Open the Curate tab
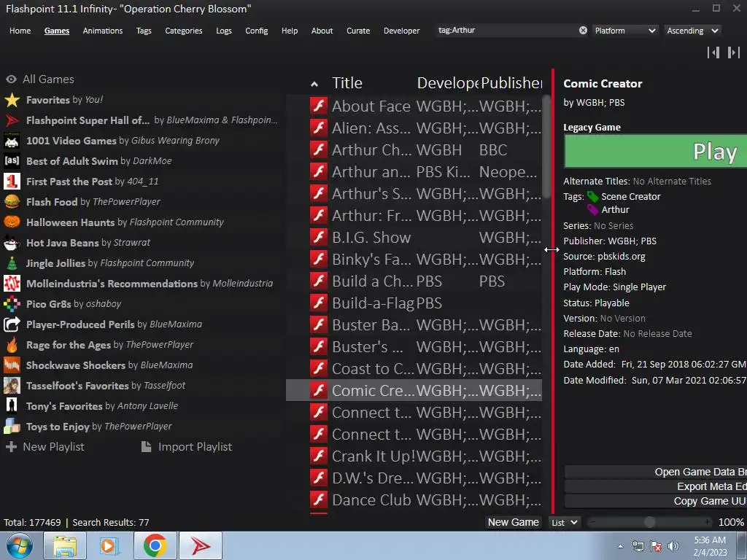The image size is (747, 560). [x=357, y=31]
